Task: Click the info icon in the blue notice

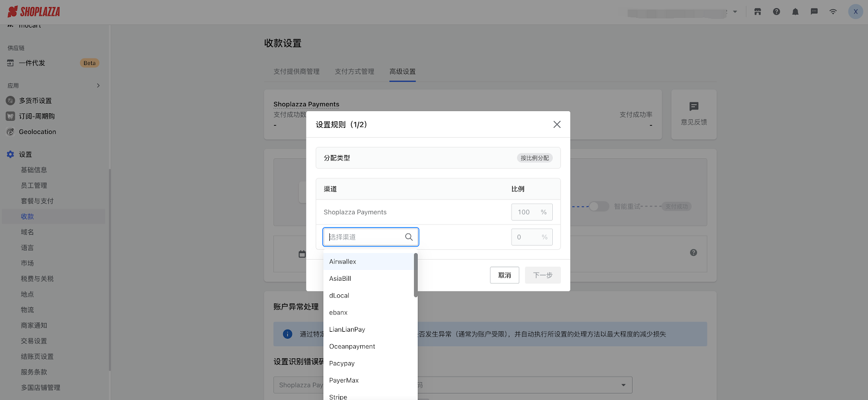Action: [288, 334]
